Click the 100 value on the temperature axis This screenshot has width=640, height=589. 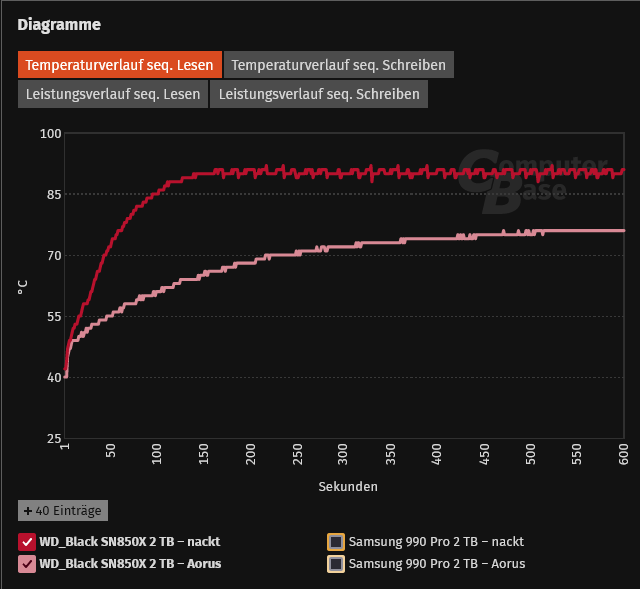[51, 133]
